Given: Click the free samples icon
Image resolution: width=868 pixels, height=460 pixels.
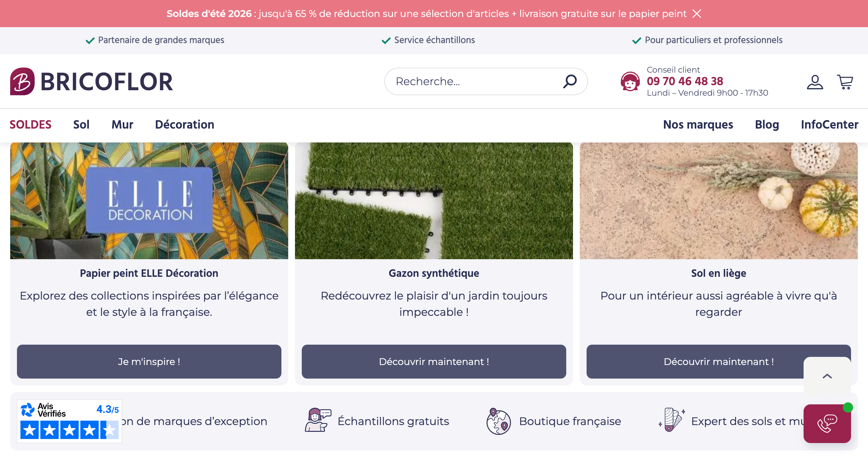Looking at the screenshot, I should click(x=318, y=420).
